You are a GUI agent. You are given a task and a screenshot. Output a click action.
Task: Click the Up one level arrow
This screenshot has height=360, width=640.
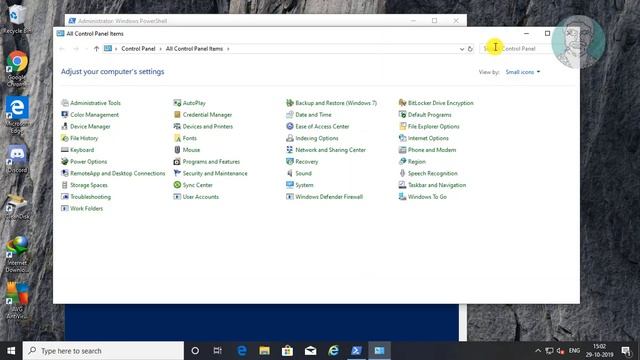click(96, 49)
